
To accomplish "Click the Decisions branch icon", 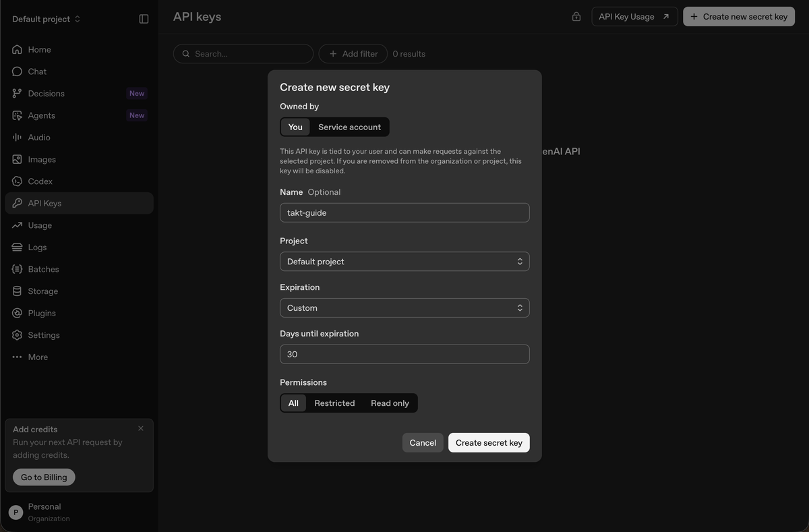I will click(x=17, y=93).
